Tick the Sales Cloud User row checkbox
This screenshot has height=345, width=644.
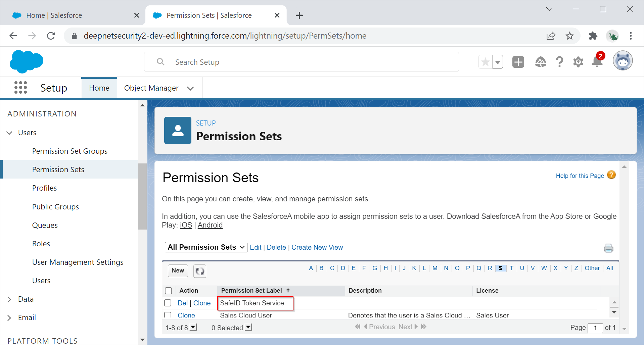coord(168,315)
